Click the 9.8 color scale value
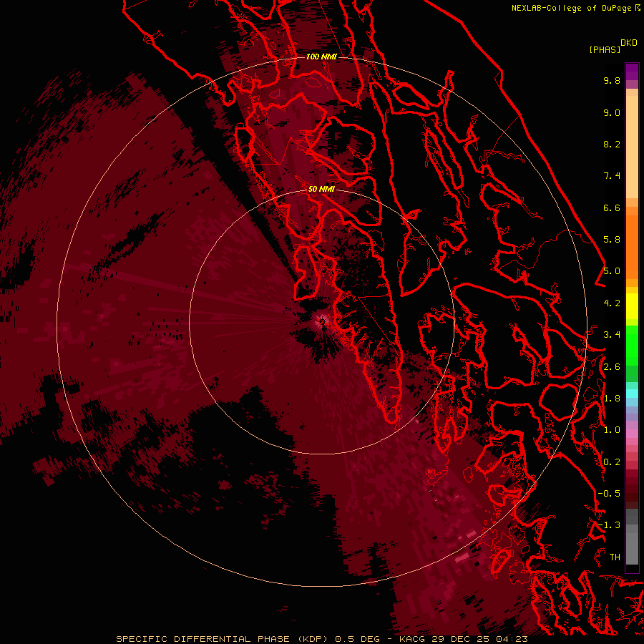644x644 pixels. point(612,80)
